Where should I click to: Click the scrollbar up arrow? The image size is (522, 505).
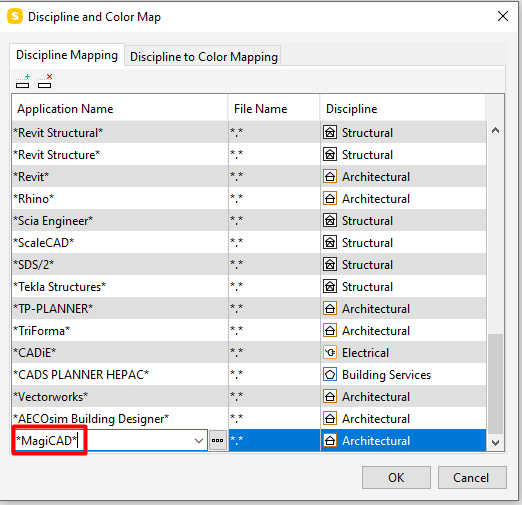pyautogui.click(x=495, y=130)
